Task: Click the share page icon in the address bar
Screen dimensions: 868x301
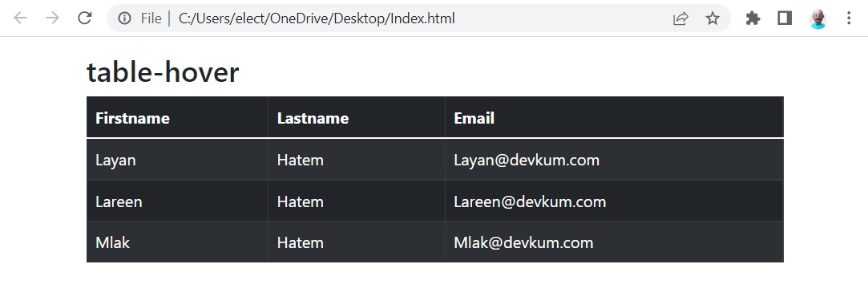Action: [x=680, y=18]
